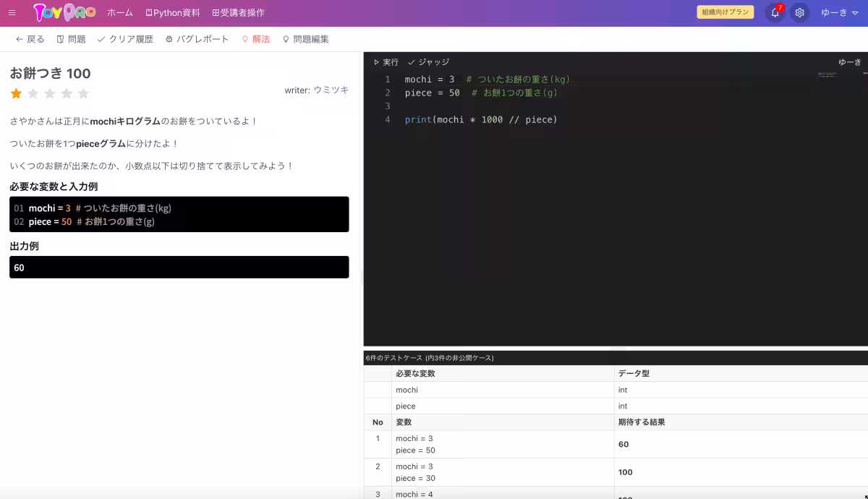This screenshot has height=499, width=868.
Task: Open the ゆーき account dropdown
Action: pos(838,12)
